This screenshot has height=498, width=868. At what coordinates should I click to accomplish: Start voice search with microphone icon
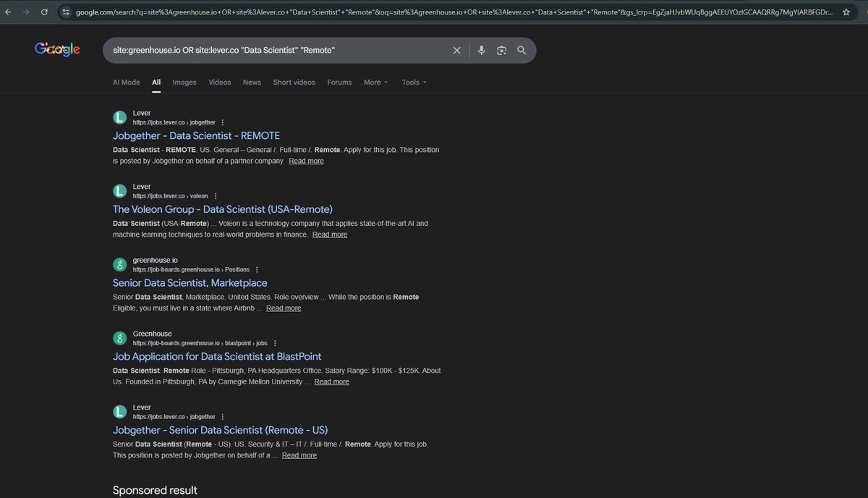point(481,51)
